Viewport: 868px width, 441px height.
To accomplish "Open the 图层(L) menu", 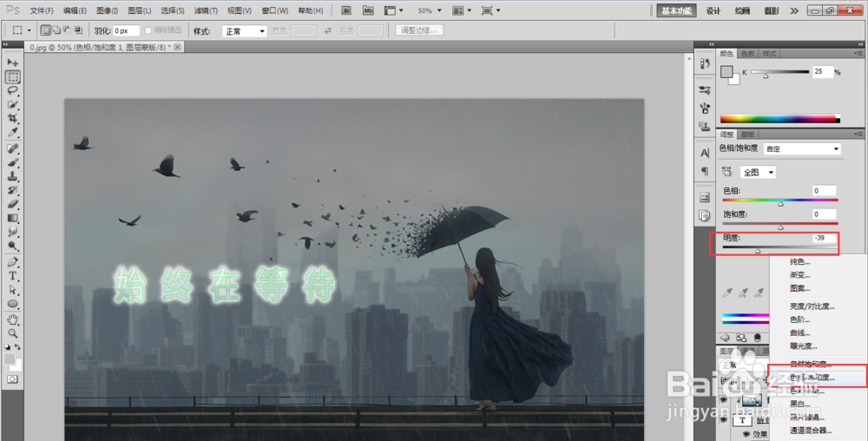I will click(x=140, y=10).
